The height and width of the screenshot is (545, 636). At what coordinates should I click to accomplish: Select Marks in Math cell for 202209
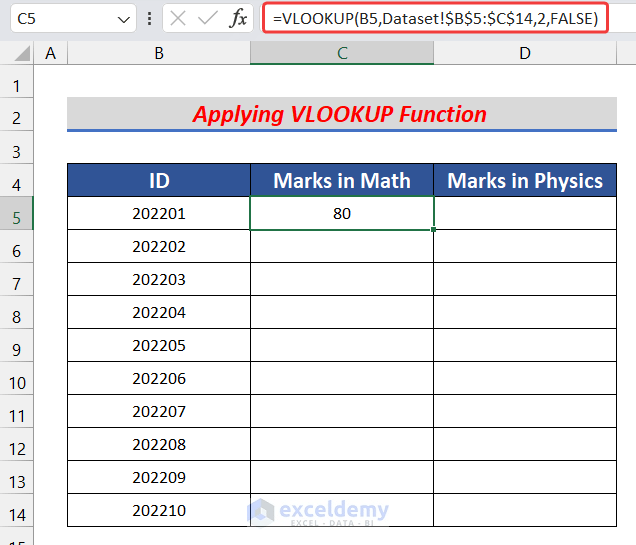click(342, 477)
